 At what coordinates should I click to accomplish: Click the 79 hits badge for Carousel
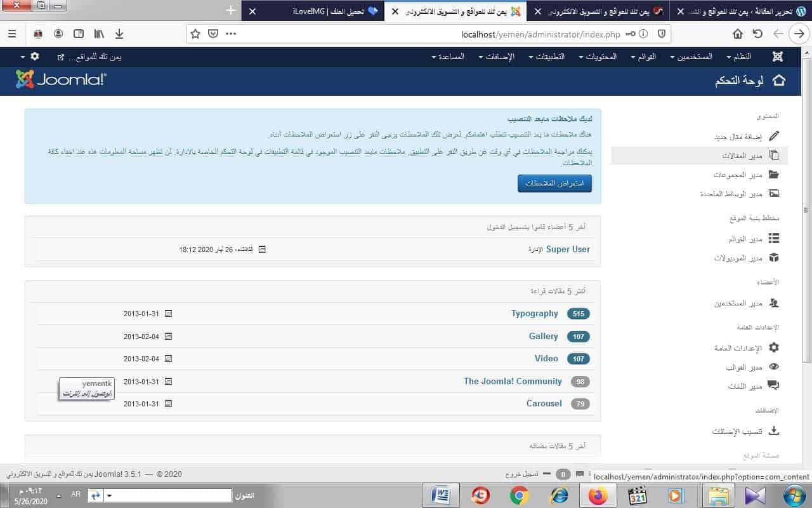tap(580, 404)
